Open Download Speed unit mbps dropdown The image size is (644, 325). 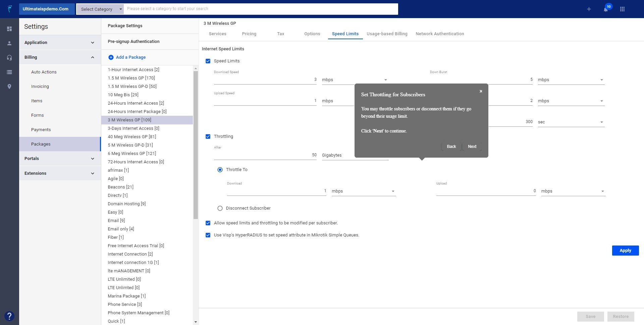(355, 80)
